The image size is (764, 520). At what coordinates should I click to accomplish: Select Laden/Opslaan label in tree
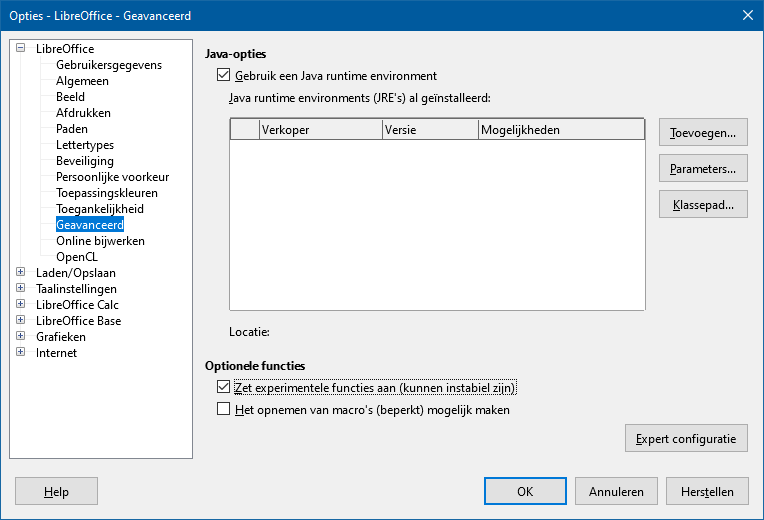click(76, 273)
